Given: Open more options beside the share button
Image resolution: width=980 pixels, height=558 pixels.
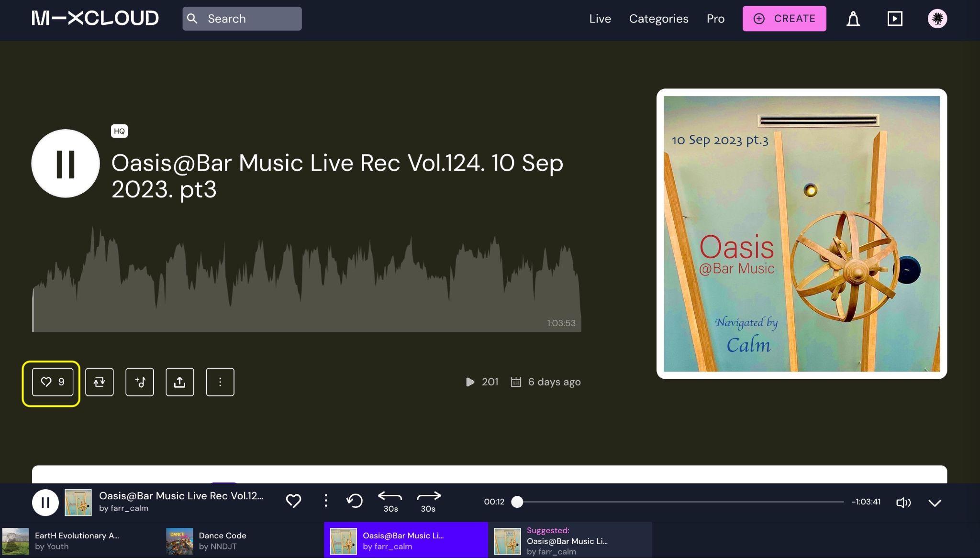Looking at the screenshot, I should 220,382.
